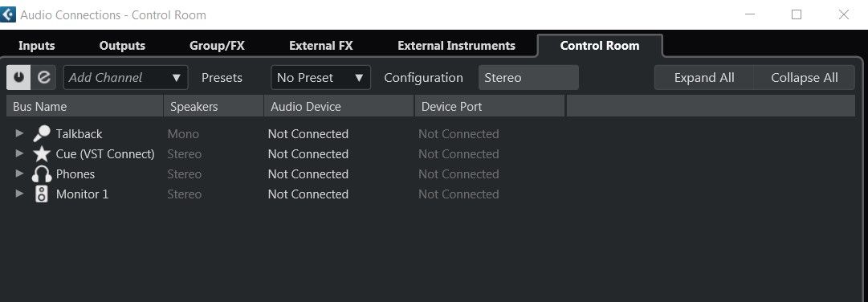This screenshot has width=868, height=302.
Task: Set Audio Device for Monitor 1
Action: point(308,194)
